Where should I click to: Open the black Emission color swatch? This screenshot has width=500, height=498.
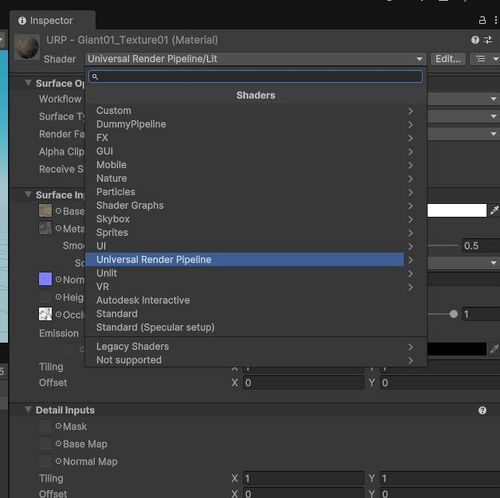click(x=457, y=349)
